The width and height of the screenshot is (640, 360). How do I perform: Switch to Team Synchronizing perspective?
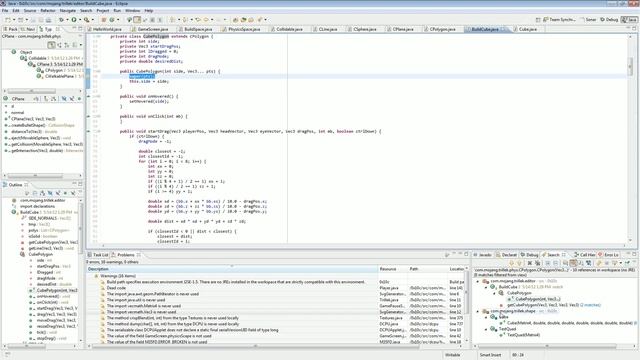[x=559, y=20]
